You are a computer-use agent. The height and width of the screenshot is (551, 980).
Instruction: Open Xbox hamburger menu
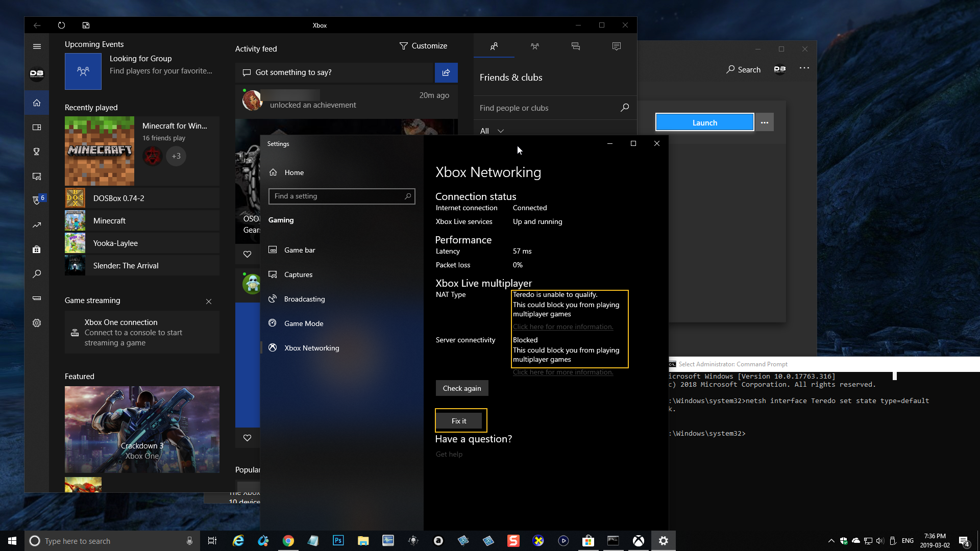tap(37, 46)
